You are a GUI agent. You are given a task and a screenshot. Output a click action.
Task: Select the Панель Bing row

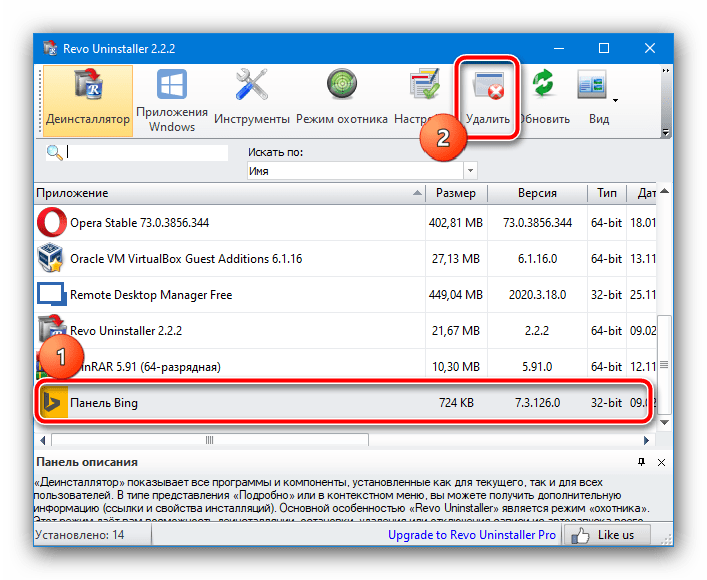[343, 402]
